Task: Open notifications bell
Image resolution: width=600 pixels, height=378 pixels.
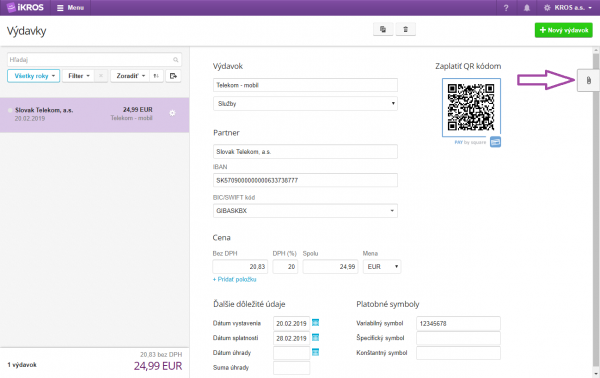Action: pos(527,8)
